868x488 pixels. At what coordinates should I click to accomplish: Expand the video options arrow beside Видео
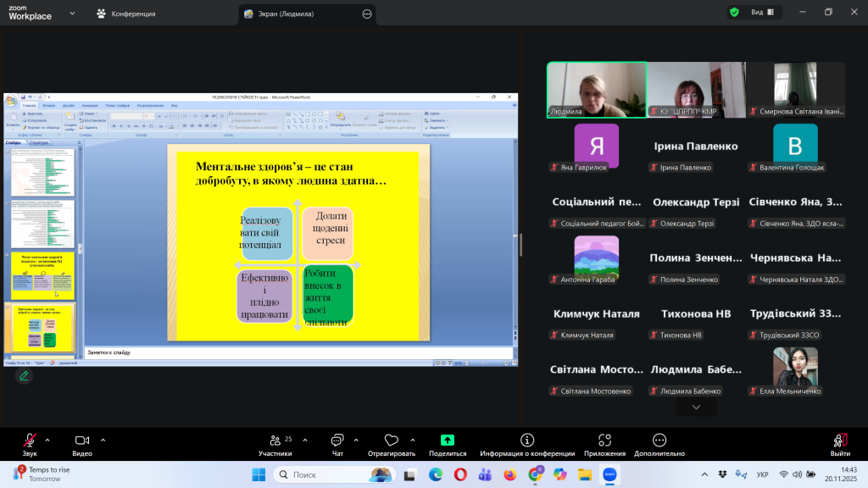(x=103, y=440)
